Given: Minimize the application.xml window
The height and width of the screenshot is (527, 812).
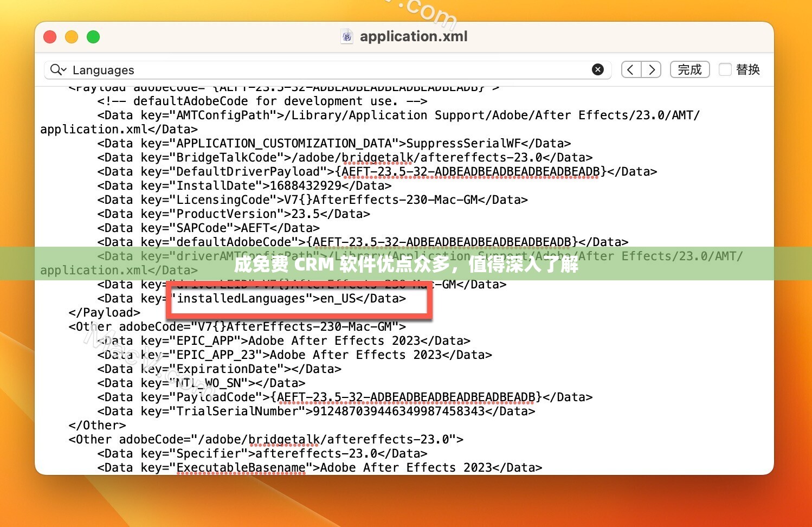Looking at the screenshot, I should click(72, 37).
